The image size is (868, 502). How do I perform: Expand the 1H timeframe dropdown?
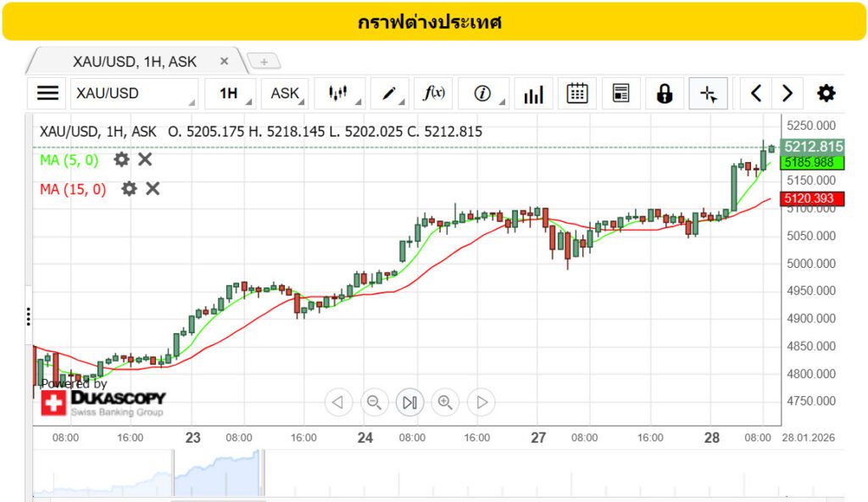pyautogui.click(x=231, y=93)
